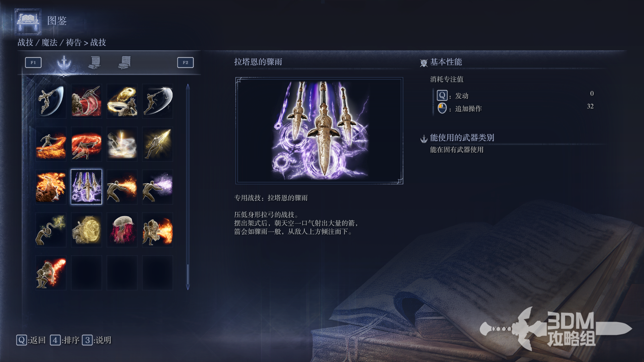Switch to the third scroll stack tab
644x362 pixels.
[x=124, y=63]
